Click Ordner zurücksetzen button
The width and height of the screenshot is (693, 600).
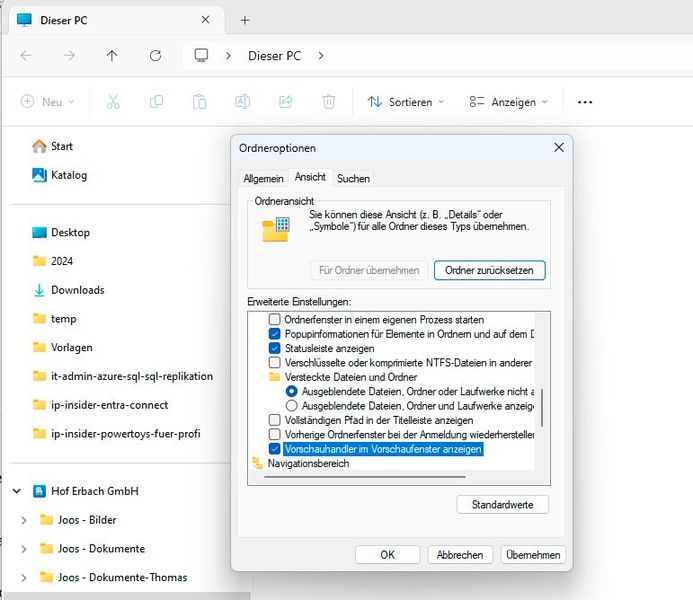pos(489,270)
